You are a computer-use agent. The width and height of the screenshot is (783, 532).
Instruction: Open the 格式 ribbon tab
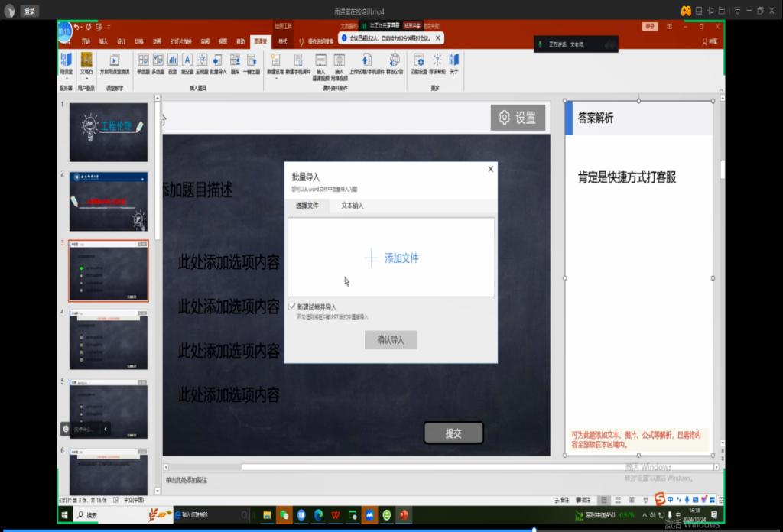tap(283, 42)
